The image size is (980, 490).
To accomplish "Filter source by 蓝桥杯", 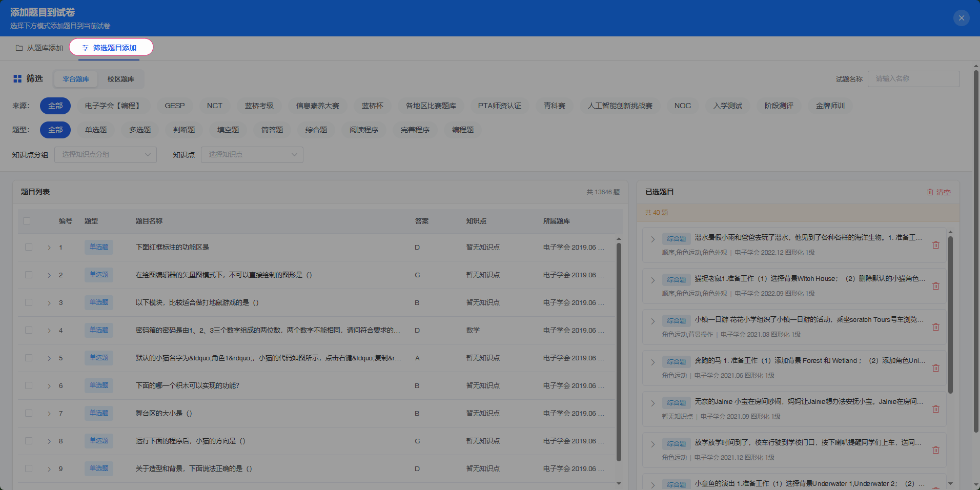I will coord(372,106).
